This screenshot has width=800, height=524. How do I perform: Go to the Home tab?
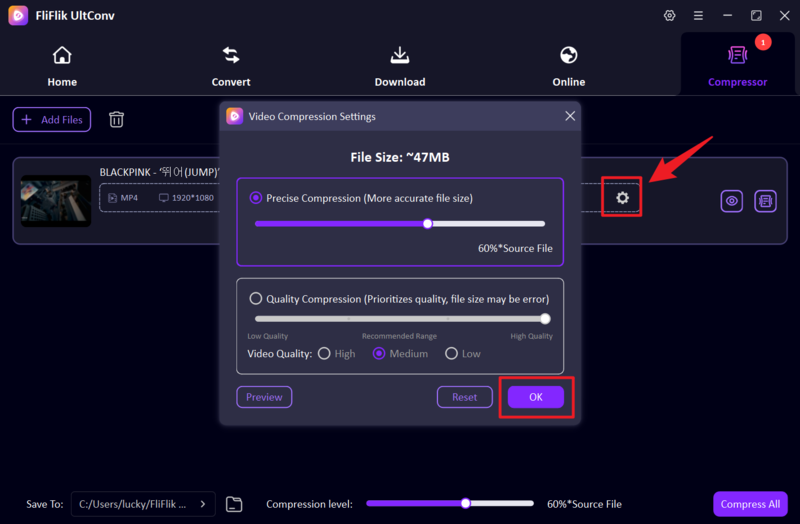pyautogui.click(x=62, y=66)
